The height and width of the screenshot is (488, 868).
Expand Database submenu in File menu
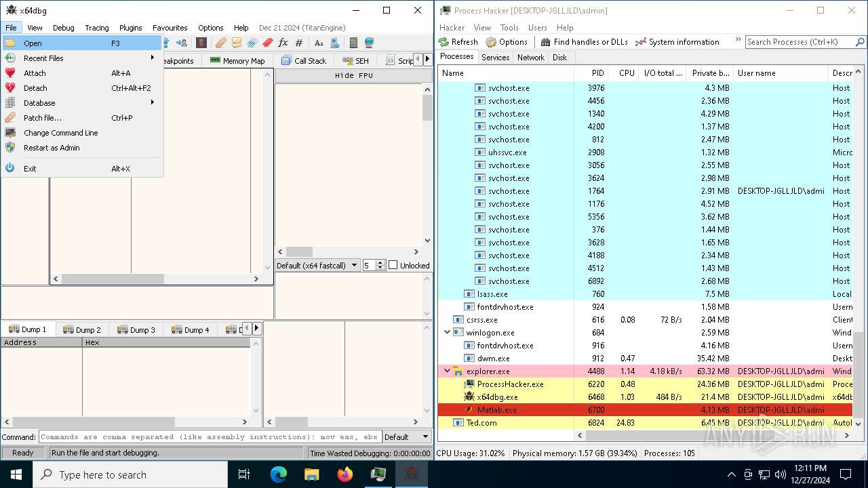click(x=81, y=103)
